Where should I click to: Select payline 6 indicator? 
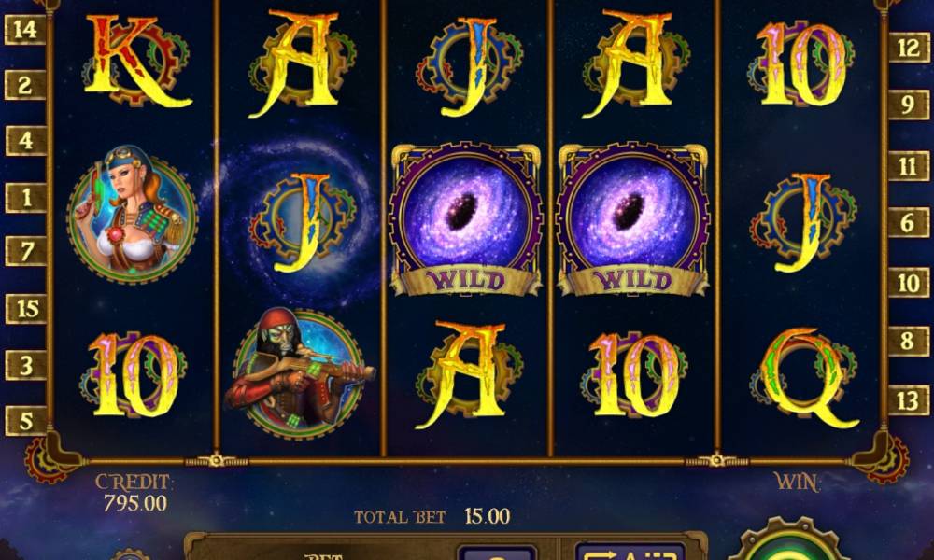click(x=909, y=222)
